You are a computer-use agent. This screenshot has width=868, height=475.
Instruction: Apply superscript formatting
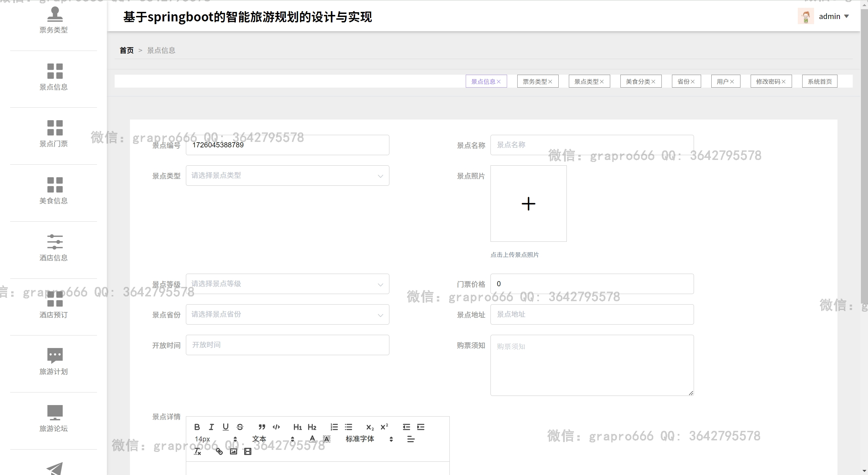point(384,427)
